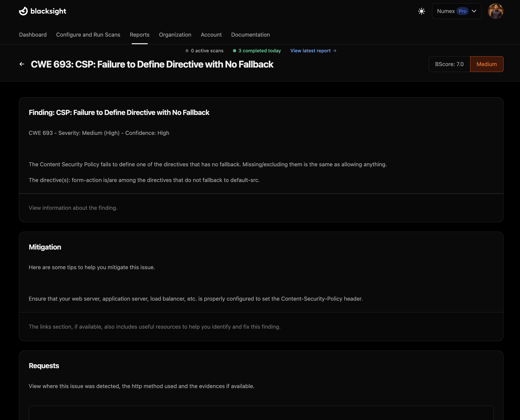
Task: Switch to Configure and Run Scans
Action: (x=88, y=35)
